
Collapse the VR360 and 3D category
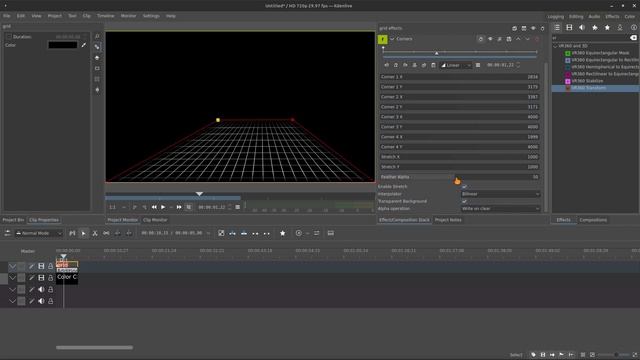pos(555,46)
